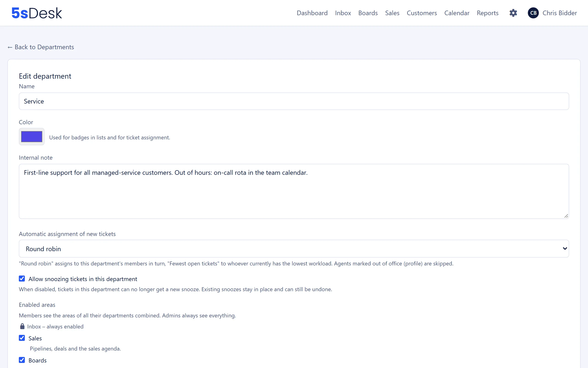Open Sales from top navigation
Image resolution: width=588 pixels, height=368 pixels.
(392, 13)
